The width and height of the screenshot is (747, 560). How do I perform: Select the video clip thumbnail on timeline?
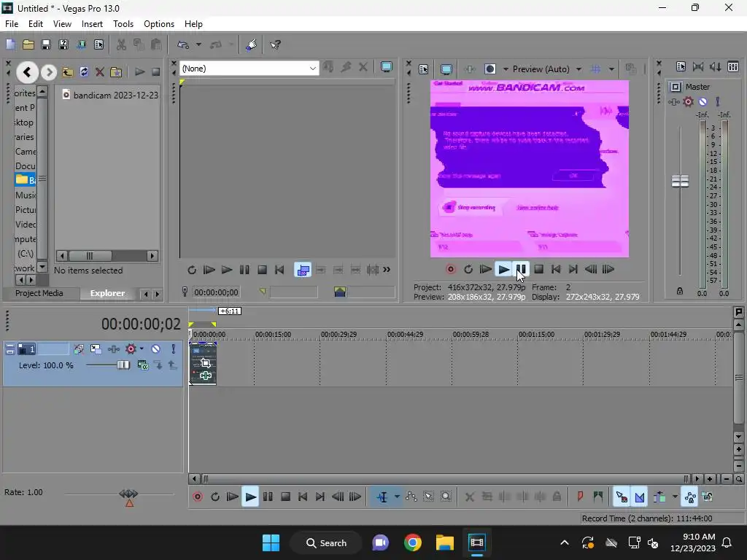[204, 363]
